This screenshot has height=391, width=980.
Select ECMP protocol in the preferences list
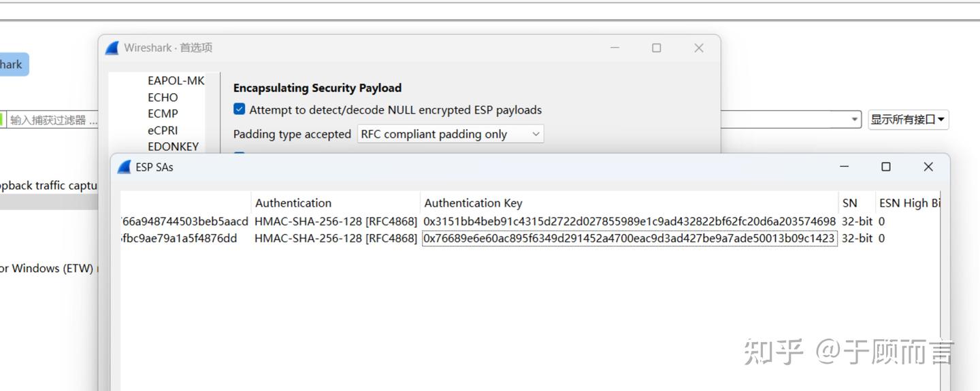(163, 114)
